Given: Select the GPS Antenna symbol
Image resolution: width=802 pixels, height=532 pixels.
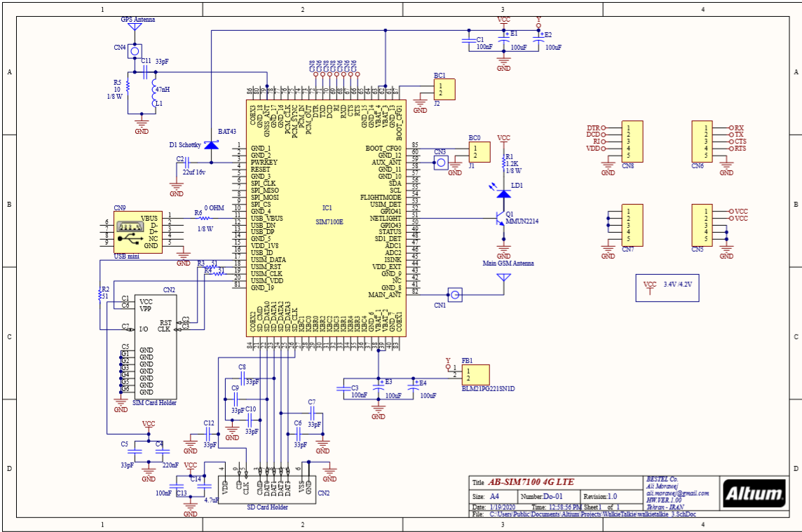Looking at the screenshot, I should point(135,27).
